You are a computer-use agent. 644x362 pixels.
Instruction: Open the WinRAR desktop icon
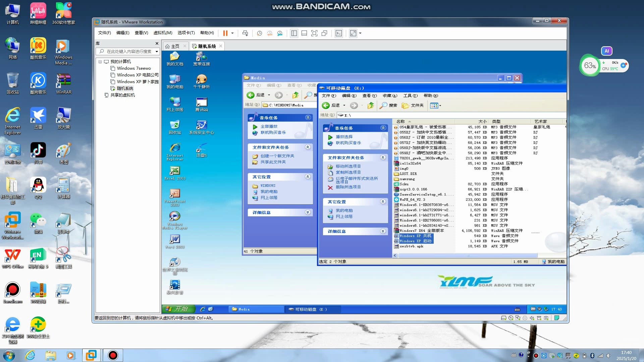(x=64, y=83)
